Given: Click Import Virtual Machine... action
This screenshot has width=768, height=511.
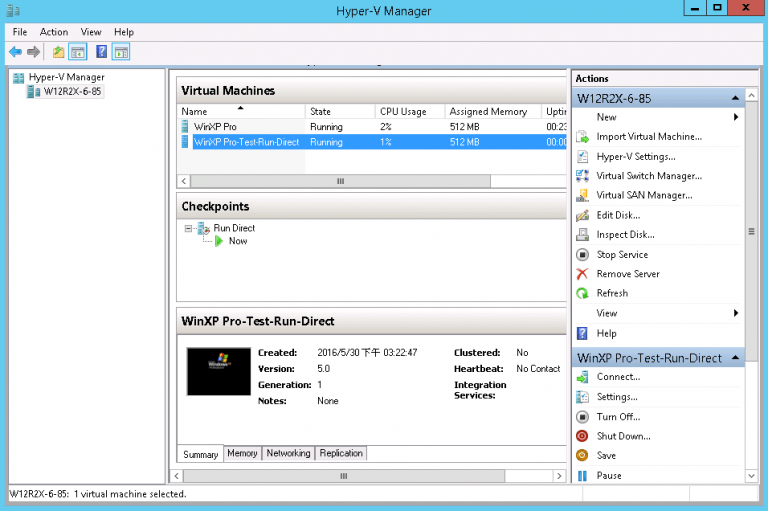Looking at the screenshot, I should 649,137.
